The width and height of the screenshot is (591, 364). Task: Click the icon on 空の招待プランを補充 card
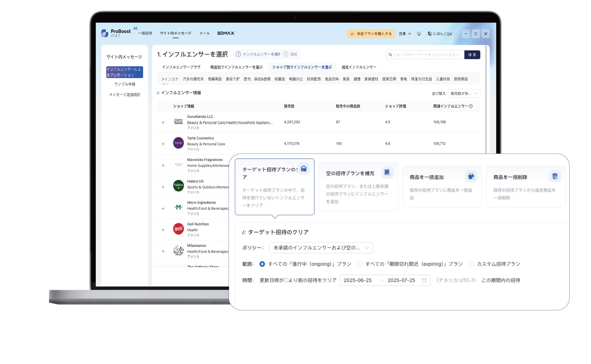coord(387,172)
